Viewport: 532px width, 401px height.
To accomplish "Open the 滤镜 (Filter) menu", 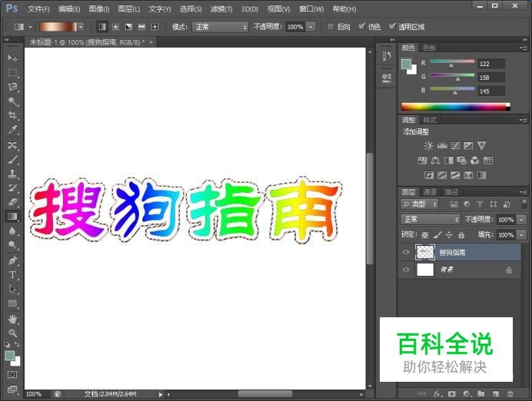I will click(x=221, y=8).
